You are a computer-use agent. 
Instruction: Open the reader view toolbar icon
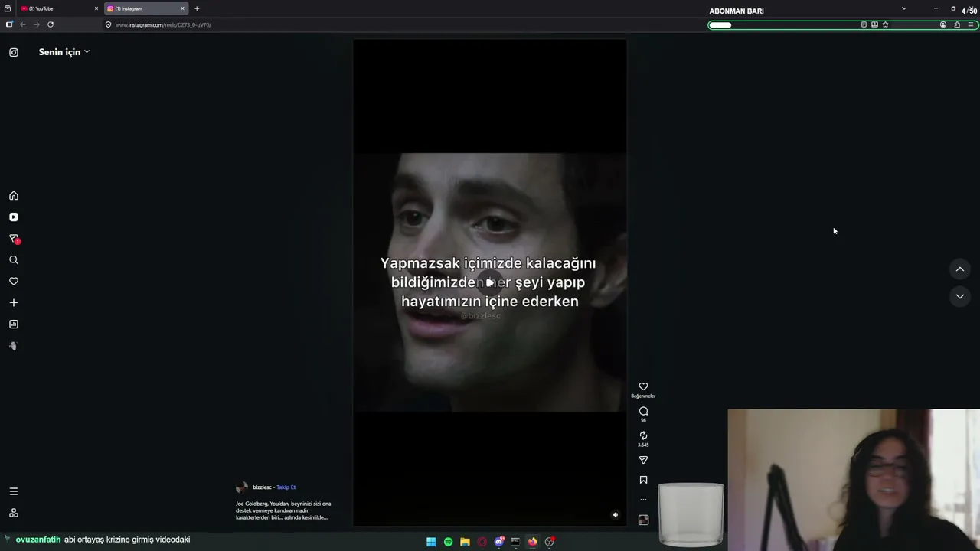(x=864, y=24)
